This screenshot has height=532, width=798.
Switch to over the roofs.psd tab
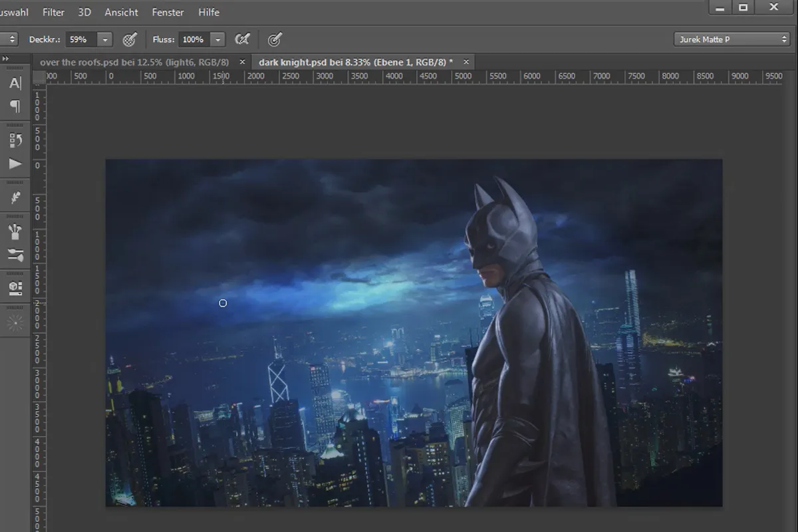click(x=134, y=61)
